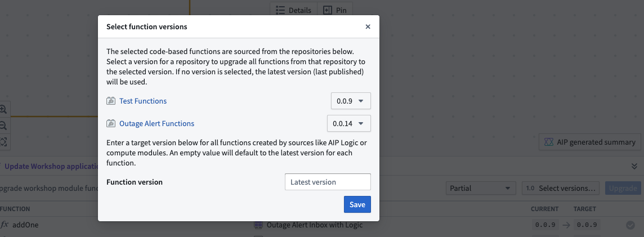Open the Outage Alert Functions link
This screenshot has height=237, width=644.
pyautogui.click(x=156, y=124)
